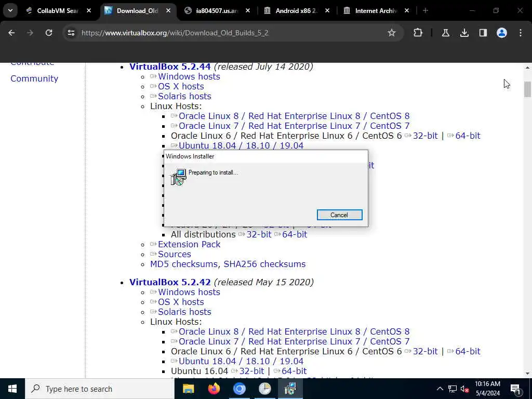Download 5.2.42 Oracle Linux 6 64-bit
Viewport: 532px width, 399px height.
(468, 351)
